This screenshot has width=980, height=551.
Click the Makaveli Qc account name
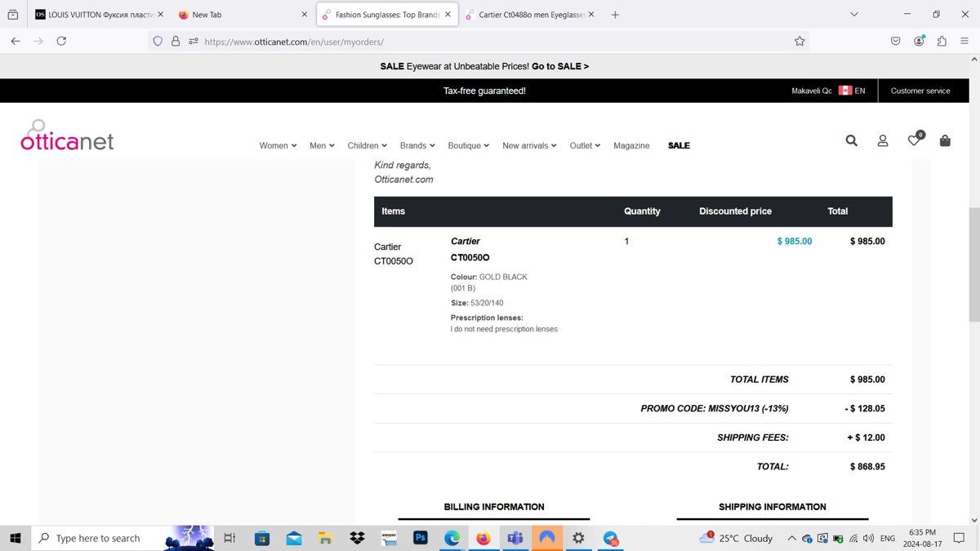click(x=812, y=91)
